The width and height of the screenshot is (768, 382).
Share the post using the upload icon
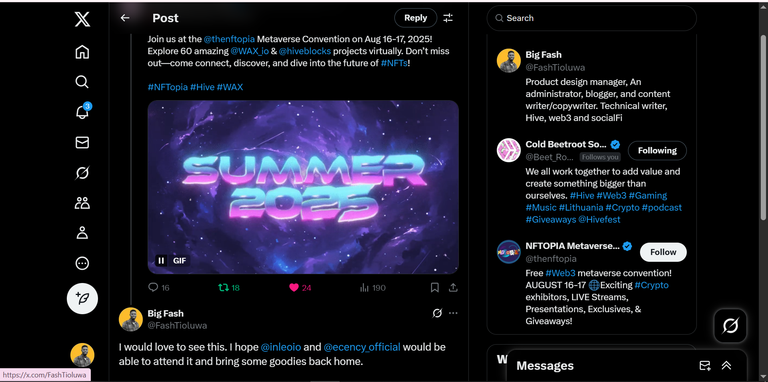(x=453, y=287)
